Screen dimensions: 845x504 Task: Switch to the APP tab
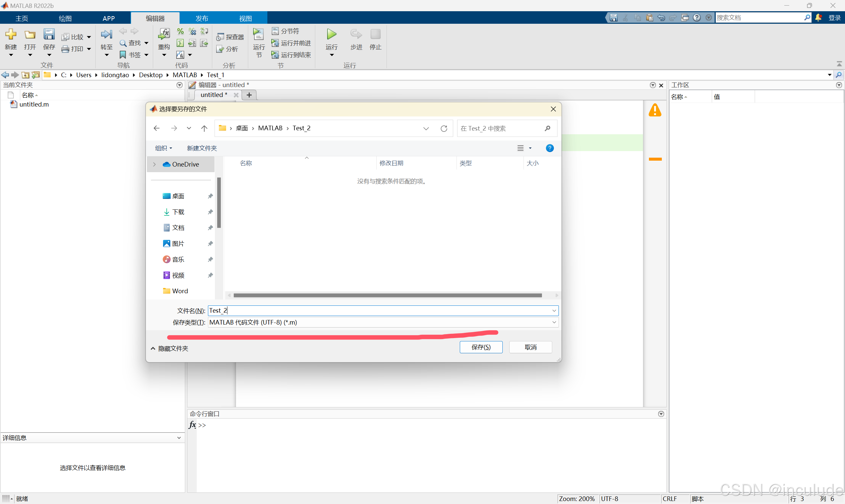tap(109, 18)
